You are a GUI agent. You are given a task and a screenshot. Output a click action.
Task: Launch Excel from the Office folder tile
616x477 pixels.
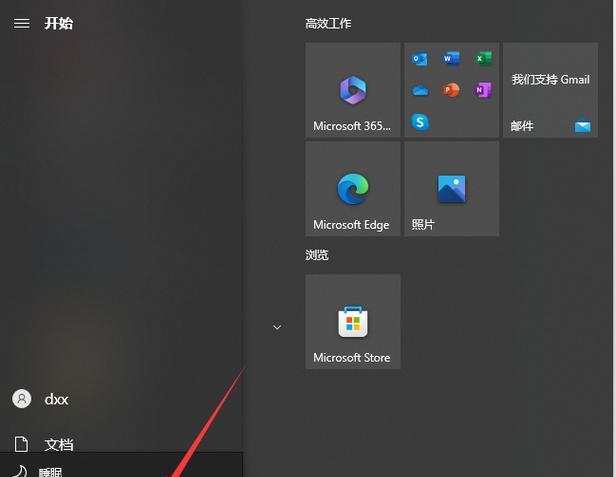click(x=483, y=59)
